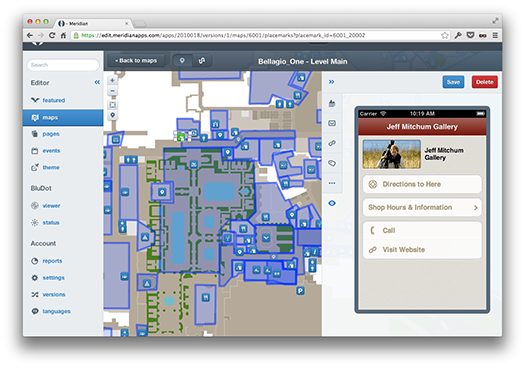Click the more options dots icon
This screenshot has width=525, height=368.
click(332, 183)
